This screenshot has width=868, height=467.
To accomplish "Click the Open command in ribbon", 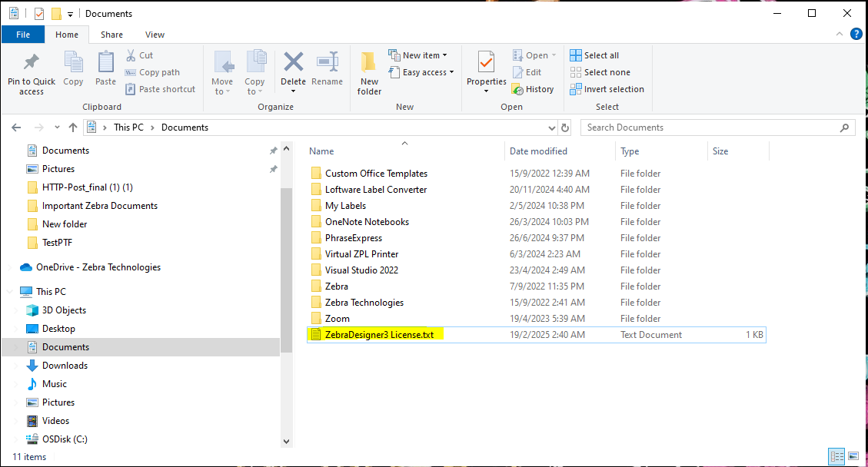I will (x=534, y=55).
